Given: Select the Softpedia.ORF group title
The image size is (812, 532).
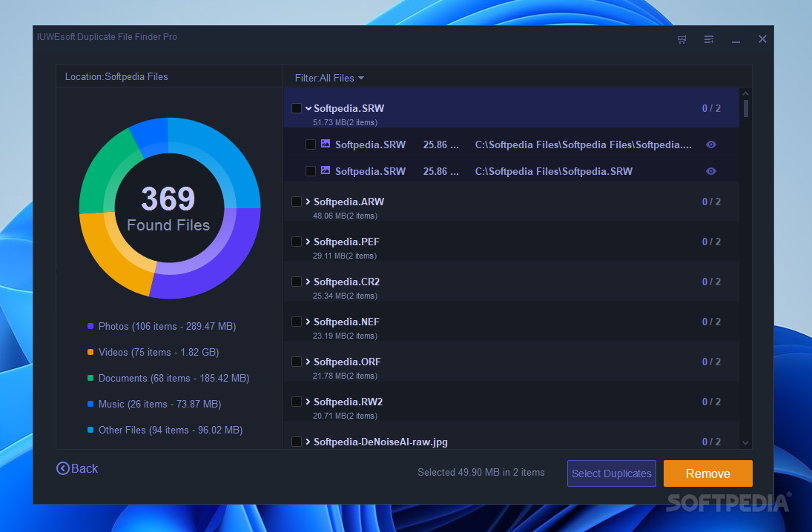Looking at the screenshot, I should pyautogui.click(x=347, y=362).
